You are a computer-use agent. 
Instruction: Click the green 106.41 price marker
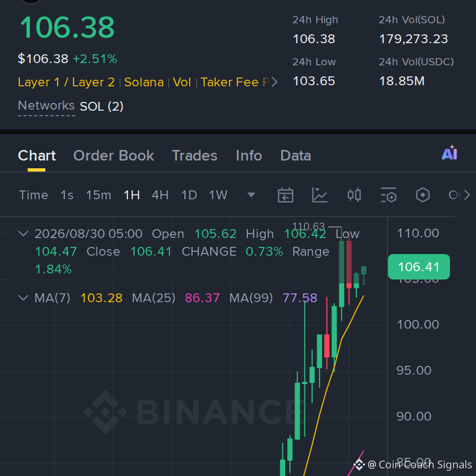tap(419, 267)
